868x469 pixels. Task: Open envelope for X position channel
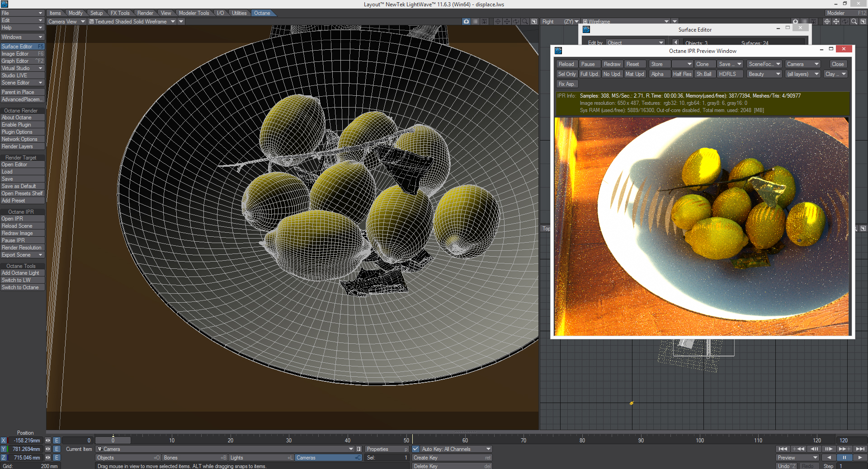click(x=57, y=440)
